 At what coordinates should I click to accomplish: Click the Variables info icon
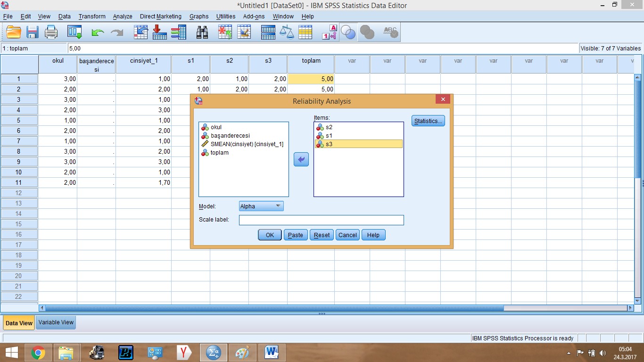[179, 32]
